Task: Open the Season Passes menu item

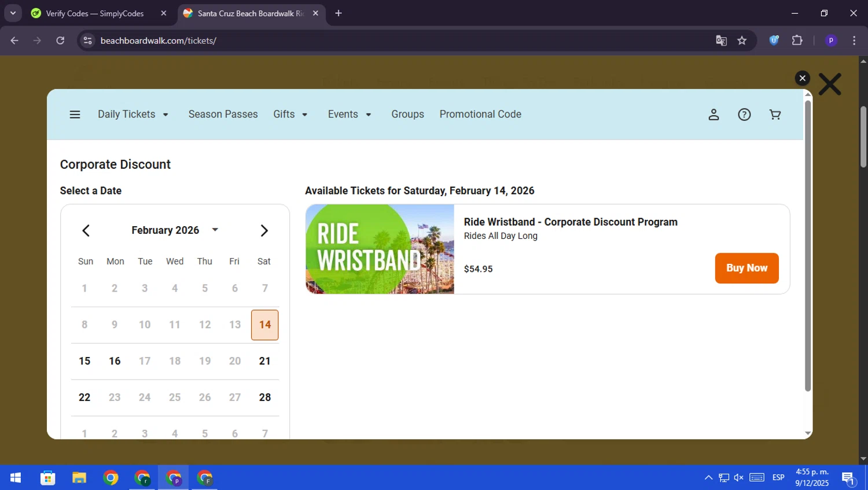Action: 223,115
